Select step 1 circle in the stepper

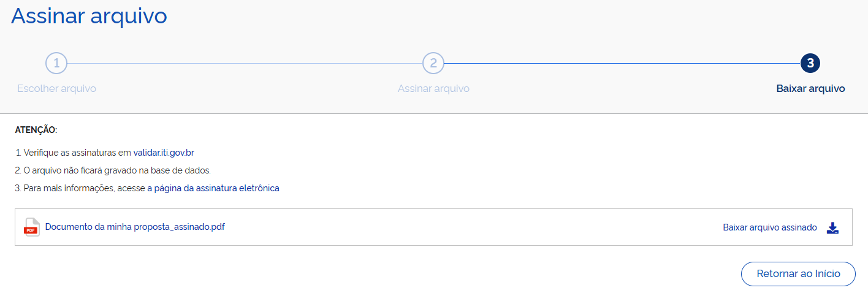tap(56, 63)
